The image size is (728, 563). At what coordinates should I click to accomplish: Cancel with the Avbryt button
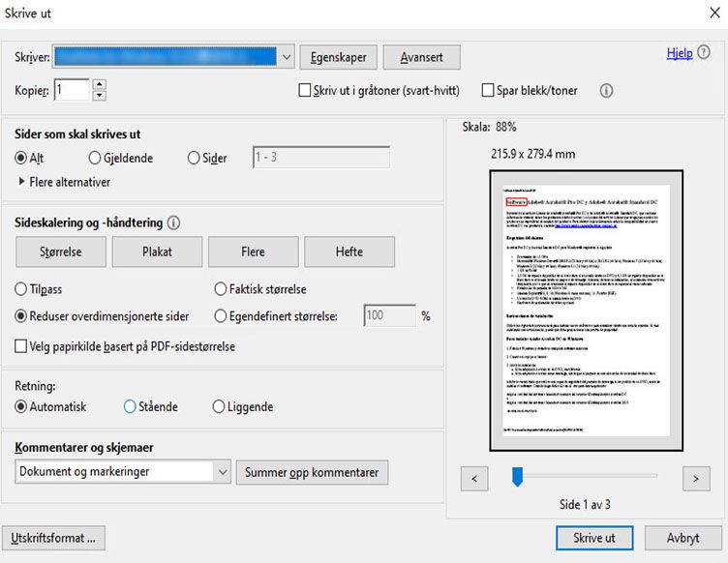pyautogui.click(x=682, y=538)
